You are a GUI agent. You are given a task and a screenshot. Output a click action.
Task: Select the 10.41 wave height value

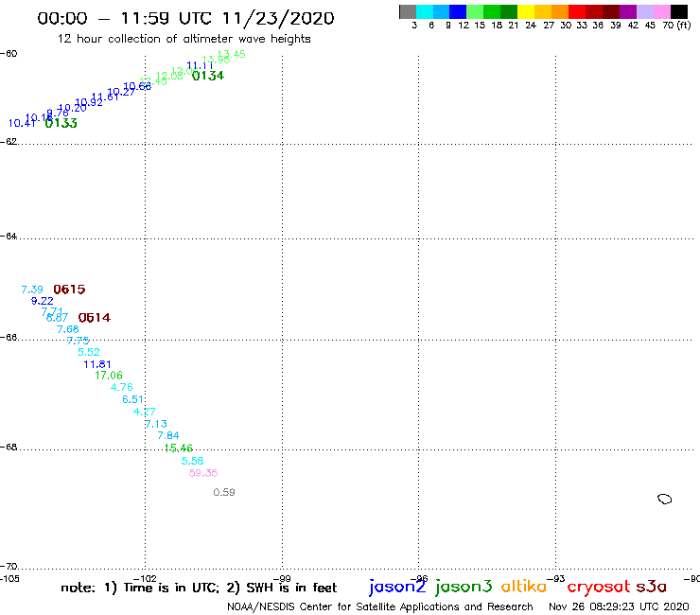(23, 123)
